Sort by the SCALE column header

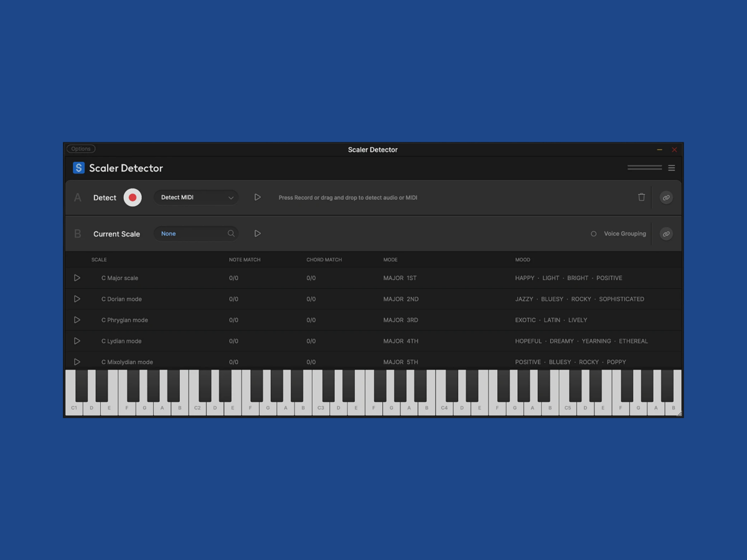[99, 259]
